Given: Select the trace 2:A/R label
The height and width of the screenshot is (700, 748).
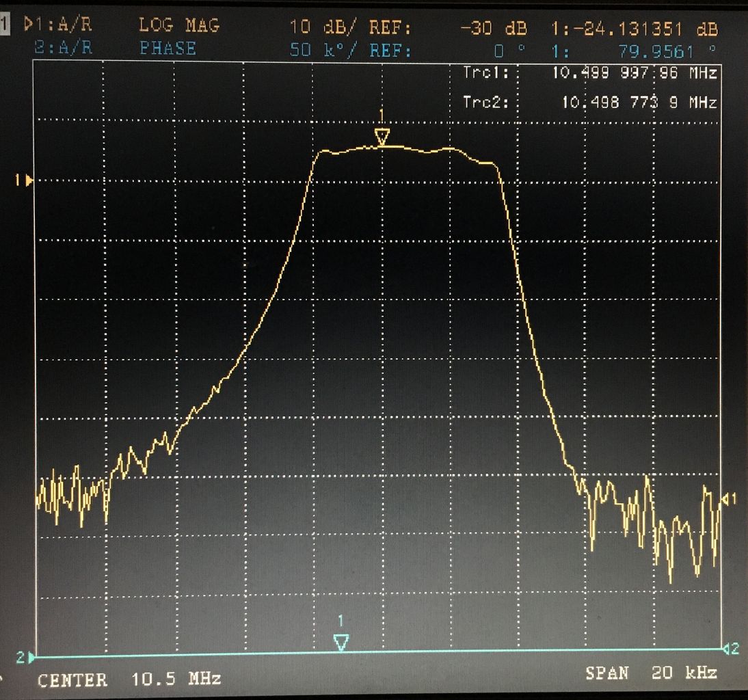Looking at the screenshot, I should pos(63,48).
